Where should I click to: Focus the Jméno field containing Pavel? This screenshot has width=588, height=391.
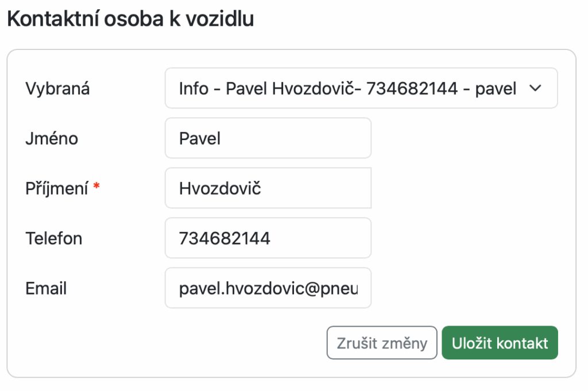pos(268,138)
